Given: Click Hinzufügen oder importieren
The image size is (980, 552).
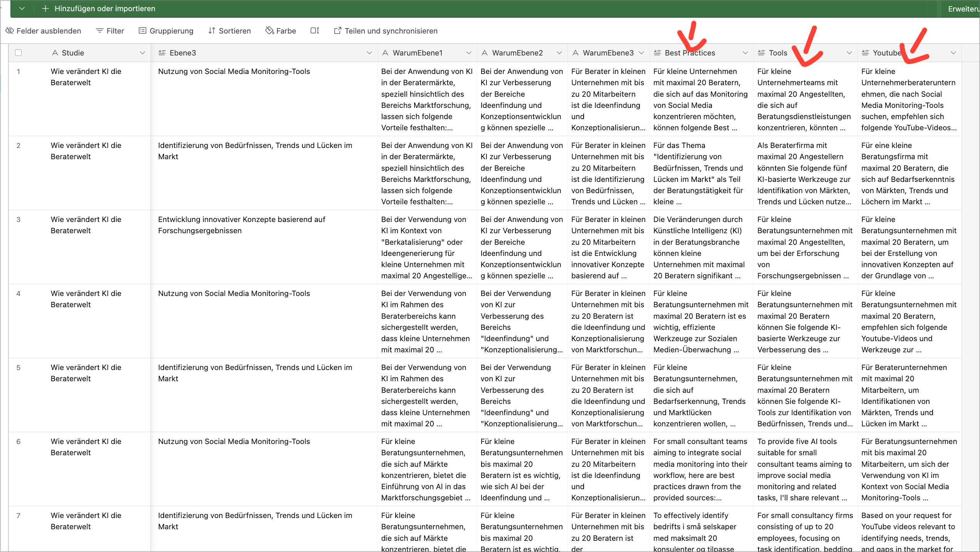Looking at the screenshot, I should click(x=105, y=8).
